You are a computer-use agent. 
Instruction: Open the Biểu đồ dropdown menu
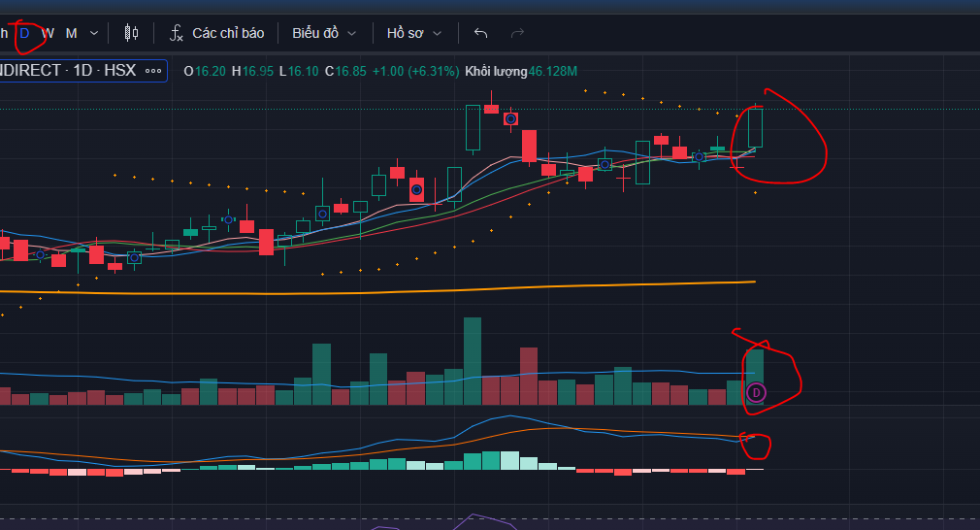coord(324,33)
